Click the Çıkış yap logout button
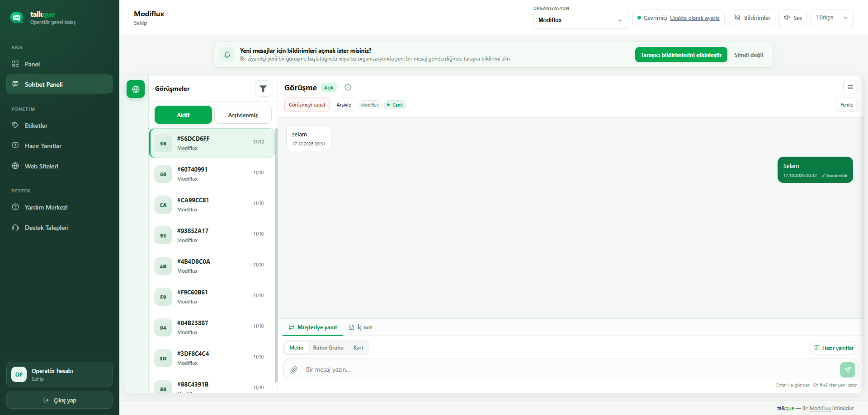 [x=59, y=400]
